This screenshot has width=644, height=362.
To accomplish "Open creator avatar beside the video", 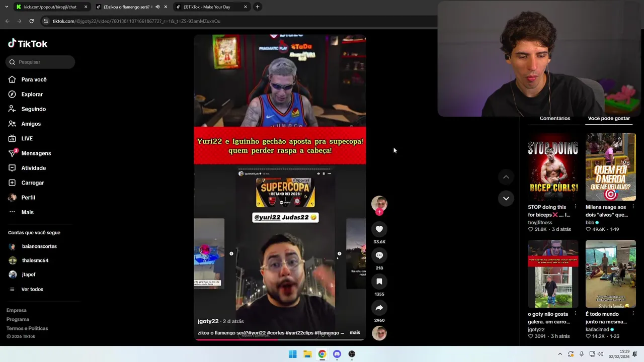I will click(379, 203).
